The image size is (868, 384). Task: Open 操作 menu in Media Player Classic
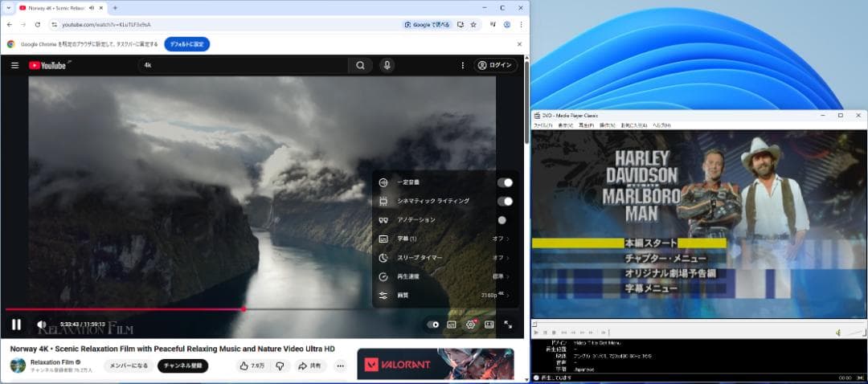click(608, 125)
